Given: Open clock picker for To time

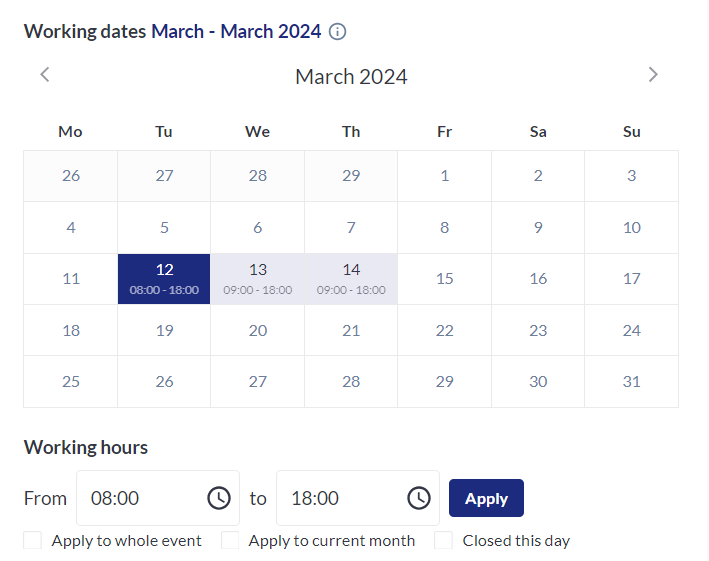Looking at the screenshot, I should point(418,498).
